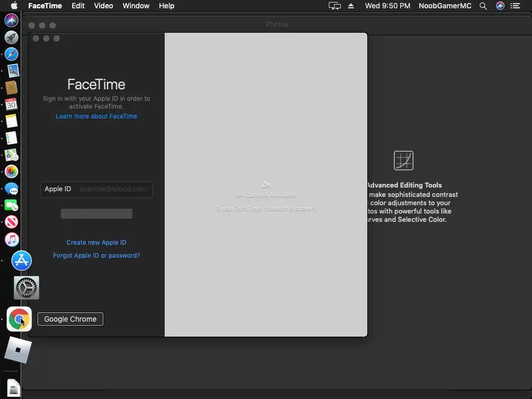Open iTunes music note icon in dock
532x399 pixels.
(x=11, y=240)
